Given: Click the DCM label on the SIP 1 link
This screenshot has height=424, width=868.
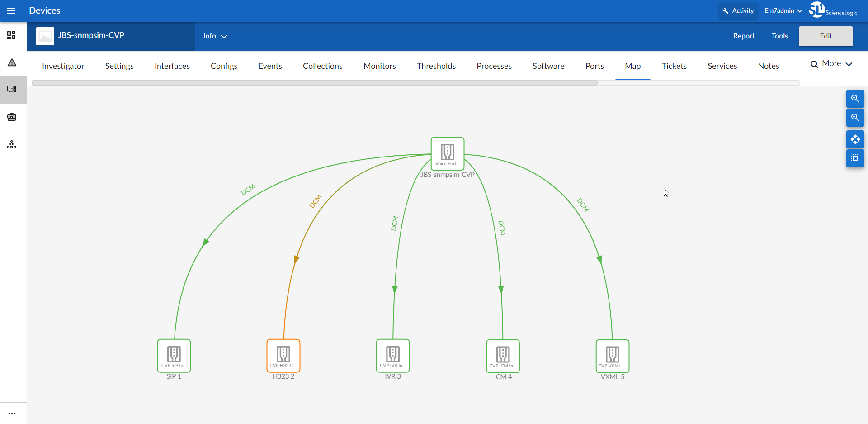Looking at the screenshot, I should pos(248,190).
